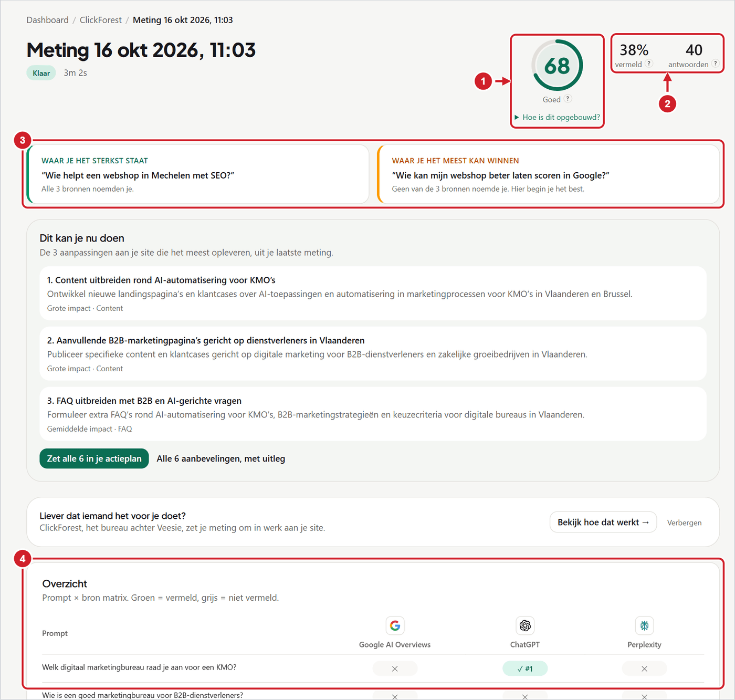
Task: Click the 'ChatGPT' column label
Action: (525, 644)
